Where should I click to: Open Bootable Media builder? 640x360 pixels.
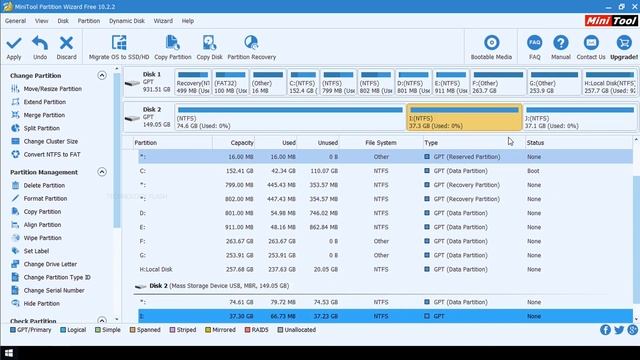click(491, 47)
